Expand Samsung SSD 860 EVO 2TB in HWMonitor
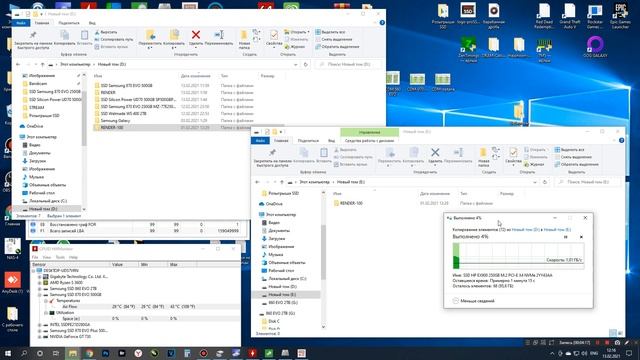640x360 pixels. tap(40, 289)
